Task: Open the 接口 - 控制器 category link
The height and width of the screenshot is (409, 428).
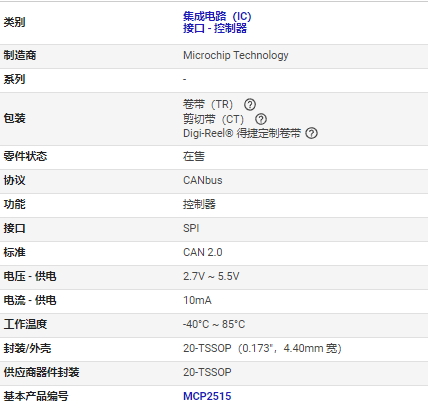Action: pos(215,28)
